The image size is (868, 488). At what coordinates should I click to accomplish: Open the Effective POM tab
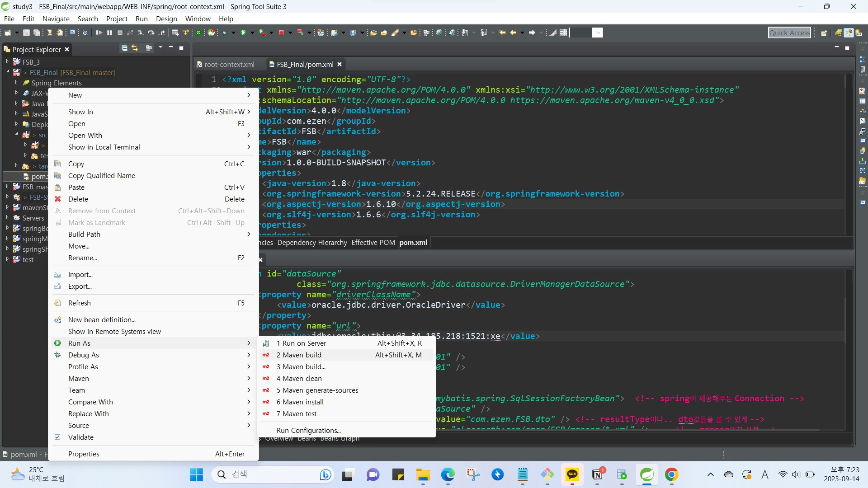pos(373,243)
